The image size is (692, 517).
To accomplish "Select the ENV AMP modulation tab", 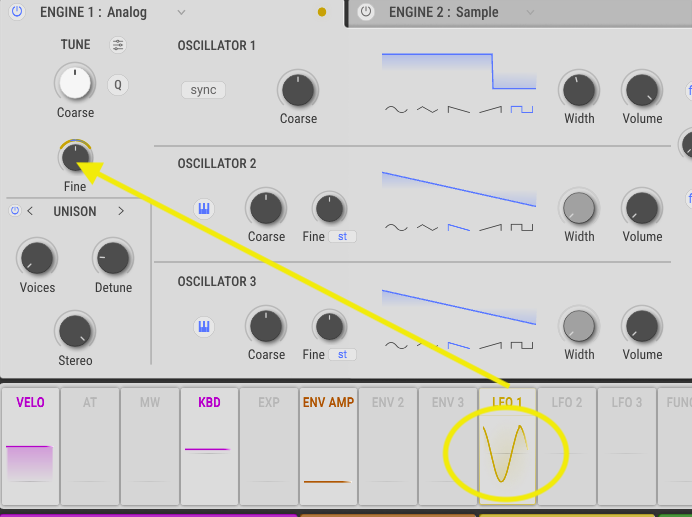I will tap(328, 403).
